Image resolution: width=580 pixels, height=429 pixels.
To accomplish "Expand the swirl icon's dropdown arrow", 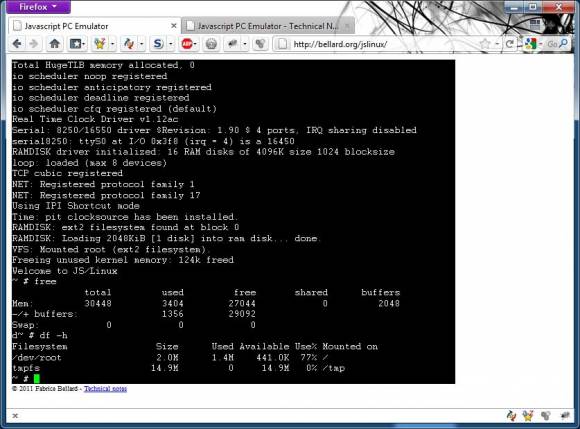I will 141,44.
